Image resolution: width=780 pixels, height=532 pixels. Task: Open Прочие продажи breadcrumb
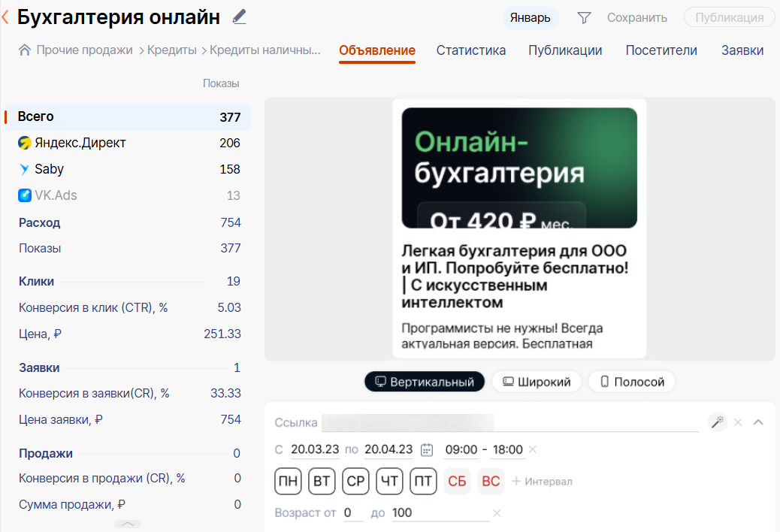[x=85, y=50]
